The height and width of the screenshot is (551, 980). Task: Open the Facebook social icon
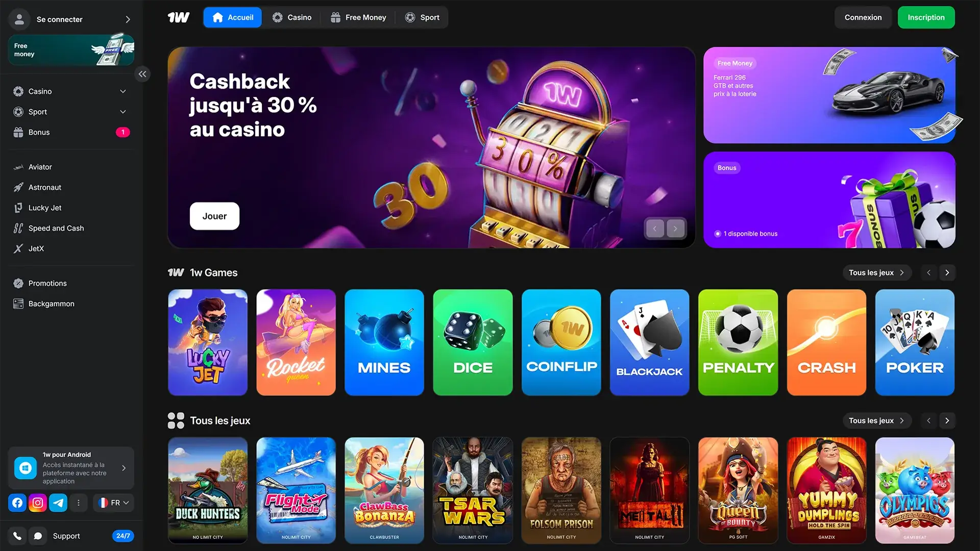coord(17,503)
